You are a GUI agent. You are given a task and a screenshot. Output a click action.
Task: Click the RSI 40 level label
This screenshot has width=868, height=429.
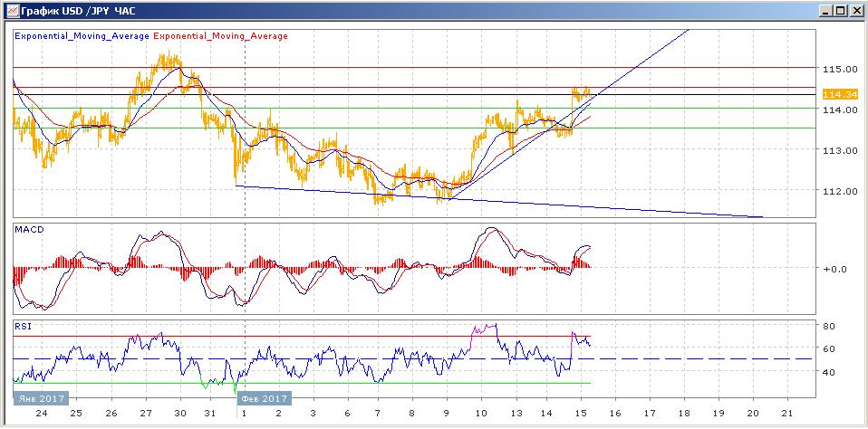pyautogui.click(x=827, y=371)
